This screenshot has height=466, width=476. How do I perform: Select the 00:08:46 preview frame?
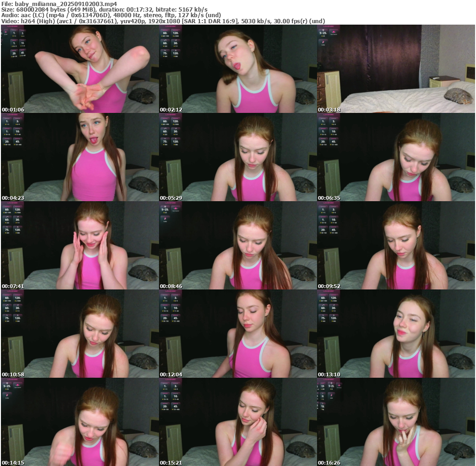(x=238, y=245)
